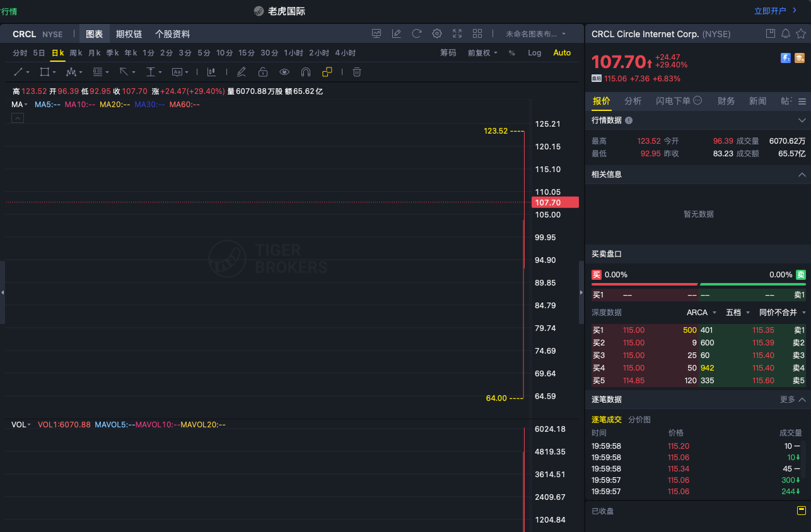Toggle the magnet snap mode
This screenshot has width=811, height=532.
coord(306,72)
